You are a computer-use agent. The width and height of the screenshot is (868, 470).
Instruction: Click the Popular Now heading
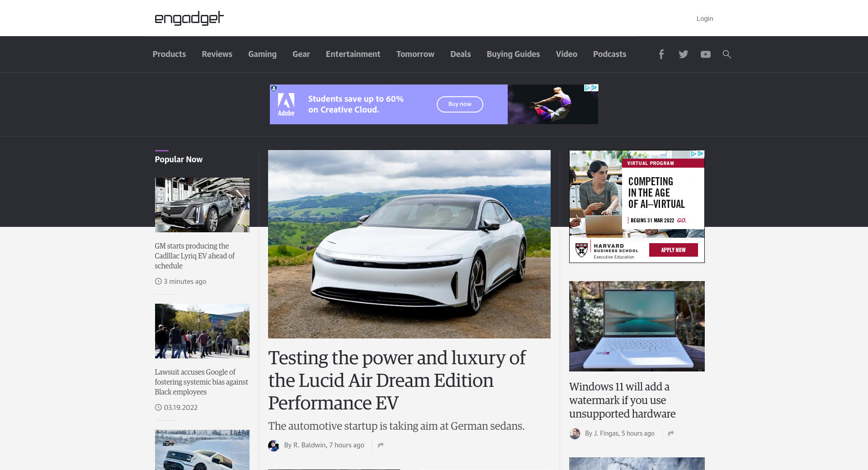179,160
